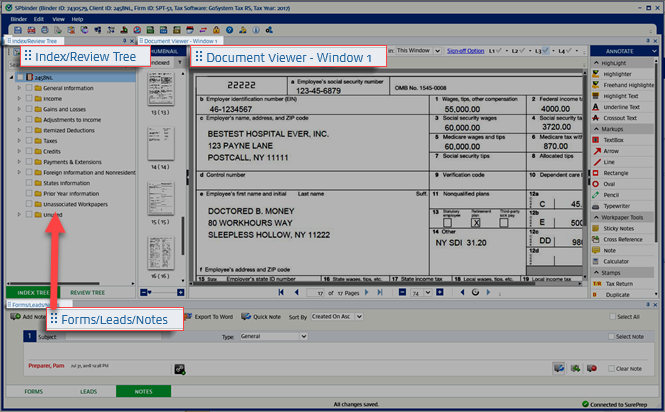Expand the General Information tree folder
Screen dimensions: 665x412
click(x=19, y=88)
